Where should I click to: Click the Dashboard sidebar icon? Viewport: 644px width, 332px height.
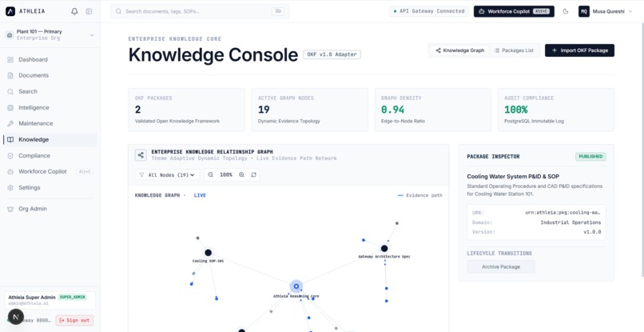tap(10, 60)
